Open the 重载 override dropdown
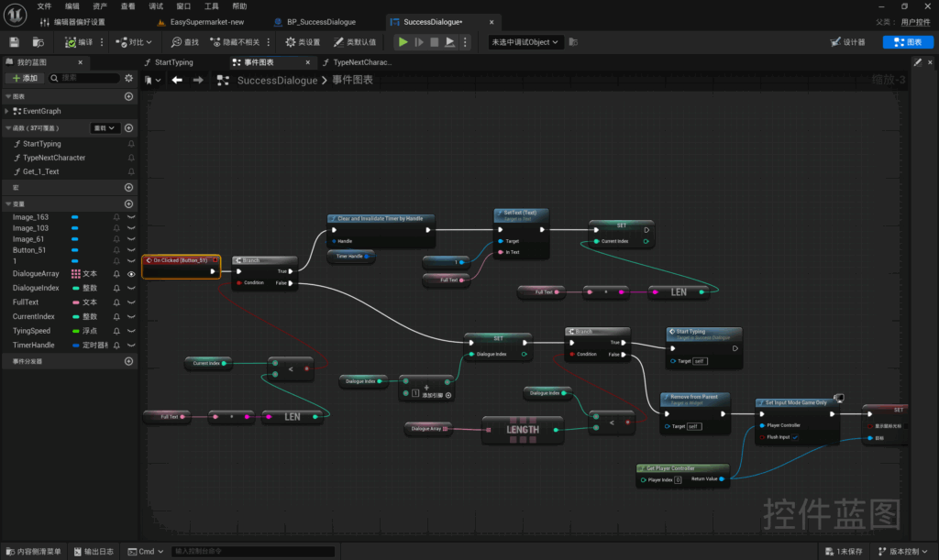The width and height of the screenshot is (939, 560). tap(105, 128)
